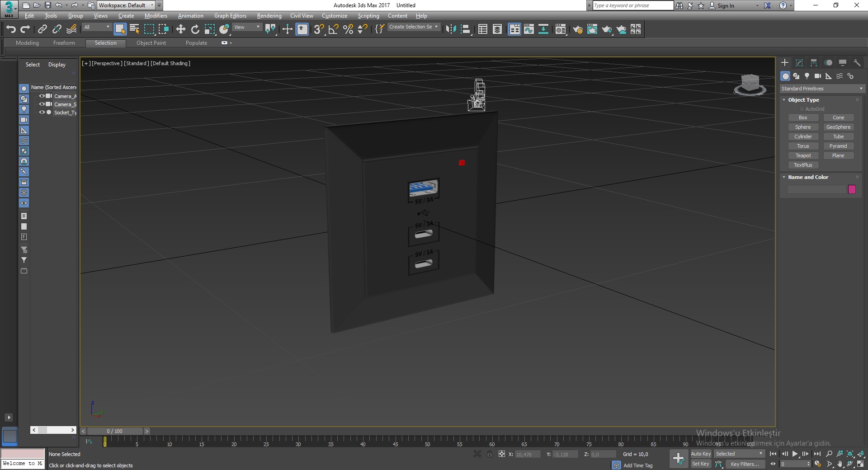Activate the Select Object tool
Image resolution: width=868 pixels, height=470 pixels.
coord(120,29)
